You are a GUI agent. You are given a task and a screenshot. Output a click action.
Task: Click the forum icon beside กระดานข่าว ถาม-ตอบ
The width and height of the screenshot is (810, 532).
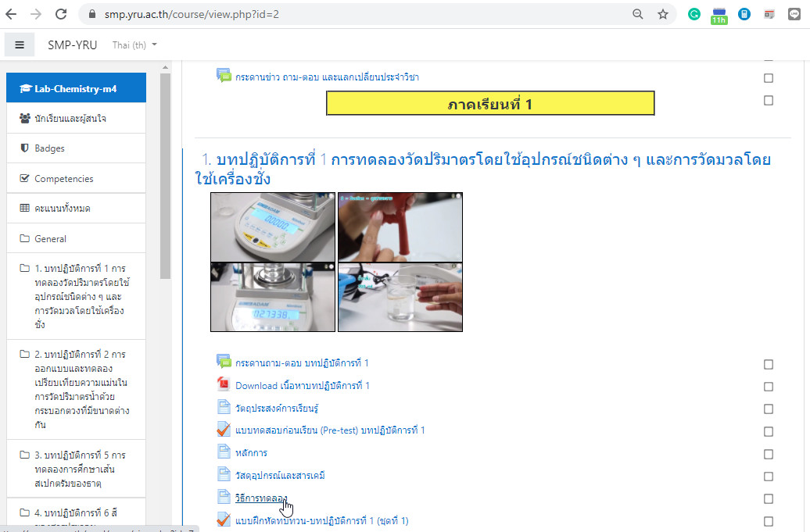tap(224, 76)
